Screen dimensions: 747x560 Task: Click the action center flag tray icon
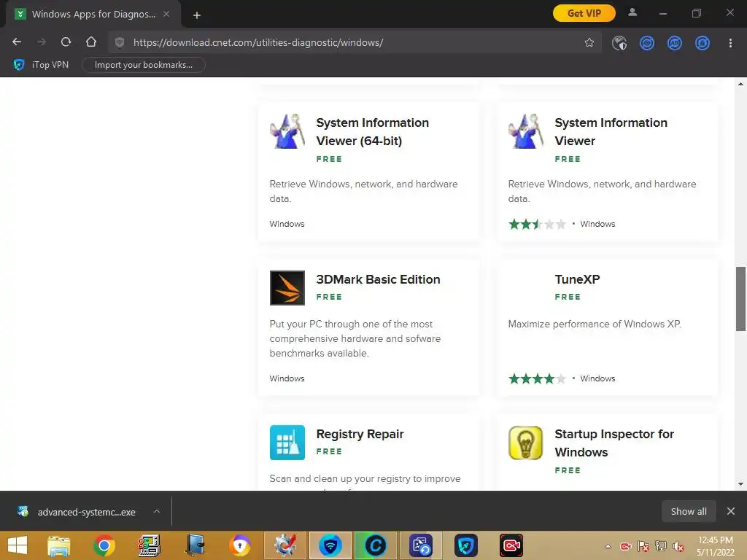(643, 546)
